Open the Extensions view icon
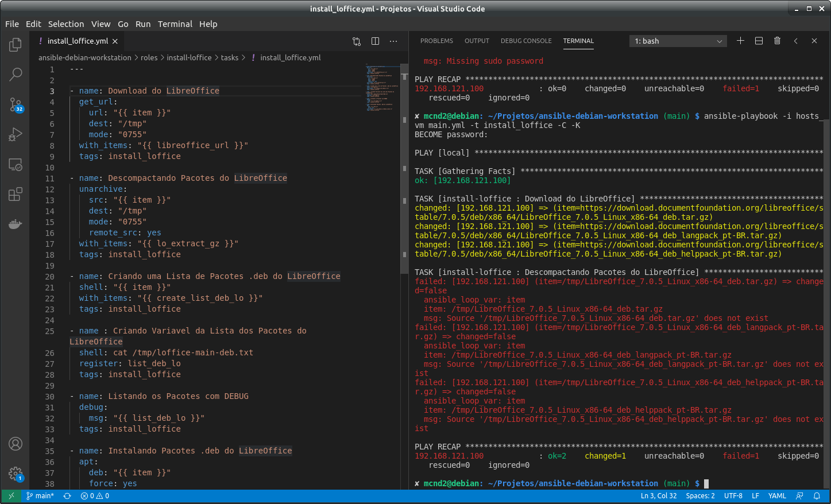 pos(16,194)
